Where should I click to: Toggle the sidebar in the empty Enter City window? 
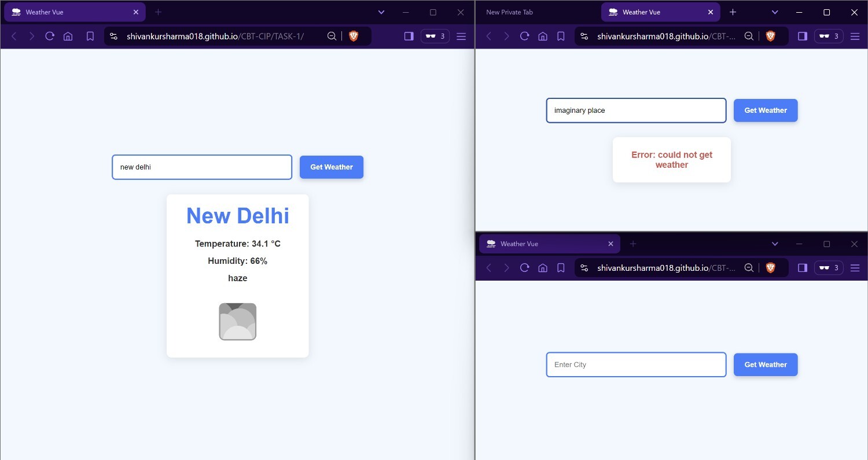tap(803, 268)
